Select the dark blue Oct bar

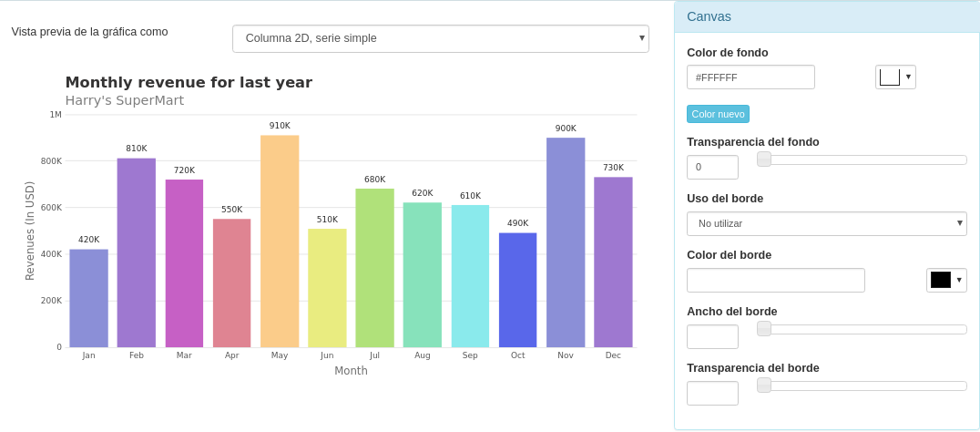[x=517, y=290]
